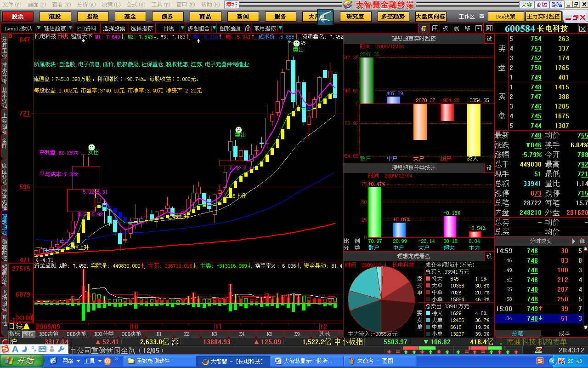The width and height of the screenshot is (588, 368).
Task: Click the 选择指标 toolbar button
Action: click(x=141, y=28)
